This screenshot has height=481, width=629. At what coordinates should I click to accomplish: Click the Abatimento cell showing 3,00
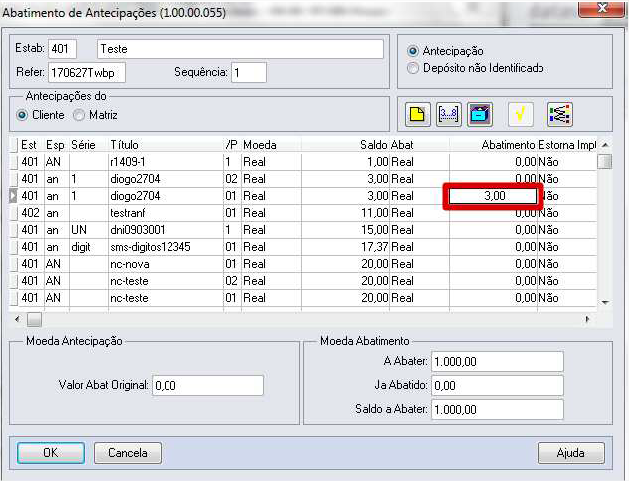pos(493,196)
